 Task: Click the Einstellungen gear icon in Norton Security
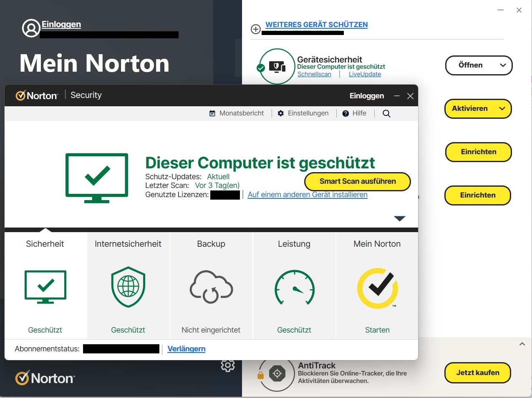coord(281,113)
